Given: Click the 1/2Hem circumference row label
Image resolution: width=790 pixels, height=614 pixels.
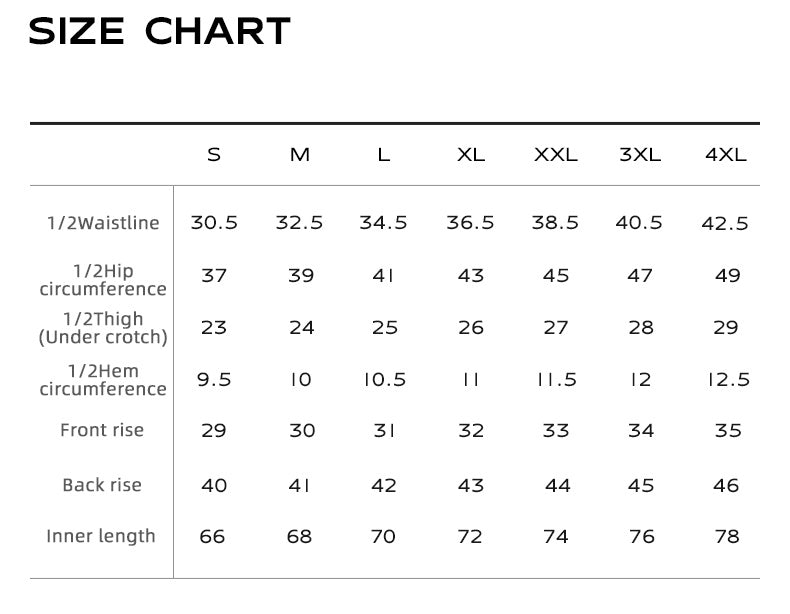Looking at the screenshot, I should (x=103, y=380).
